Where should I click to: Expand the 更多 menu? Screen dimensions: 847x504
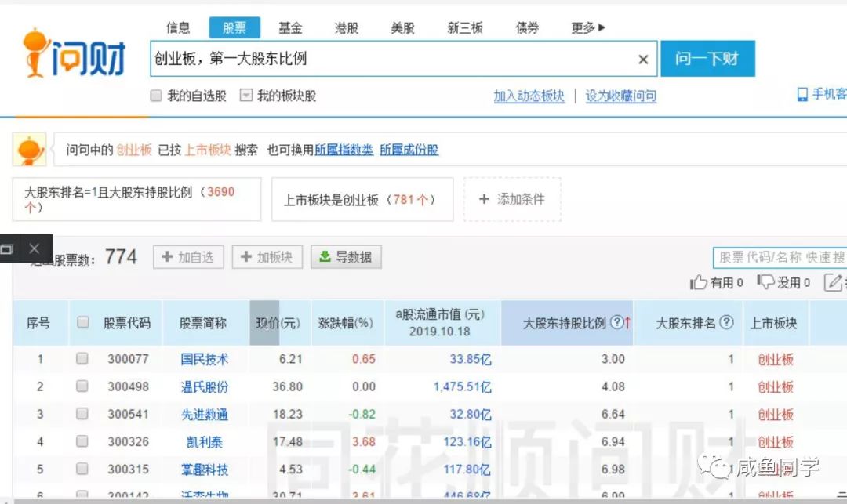[x=588, y=27]
